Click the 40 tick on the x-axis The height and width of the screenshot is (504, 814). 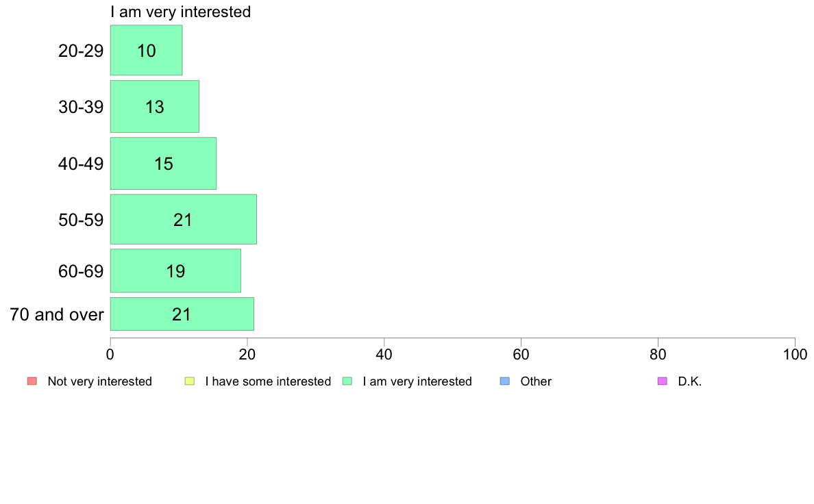click(384, 355)
